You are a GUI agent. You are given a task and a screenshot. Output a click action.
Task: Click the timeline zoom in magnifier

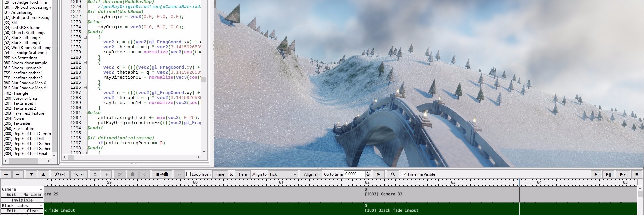(x=60, y=174)
